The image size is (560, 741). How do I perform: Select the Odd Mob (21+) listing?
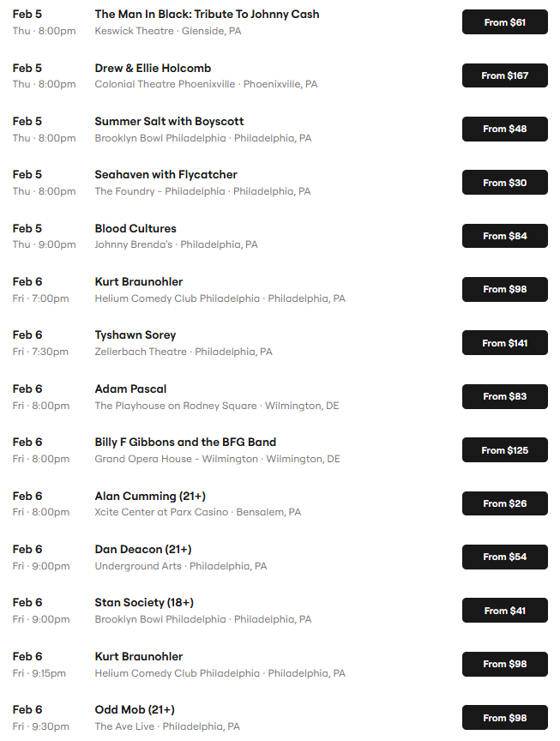point(135,710)
